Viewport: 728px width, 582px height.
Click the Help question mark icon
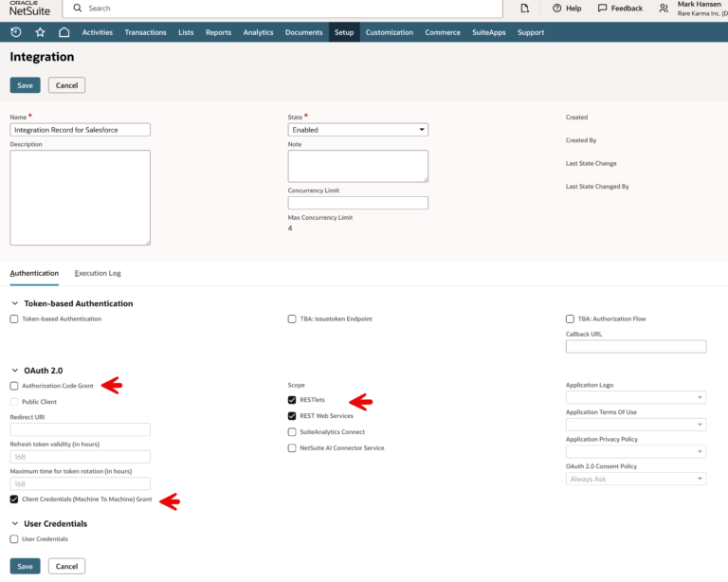pyautogui.click(x=556, y=8)
